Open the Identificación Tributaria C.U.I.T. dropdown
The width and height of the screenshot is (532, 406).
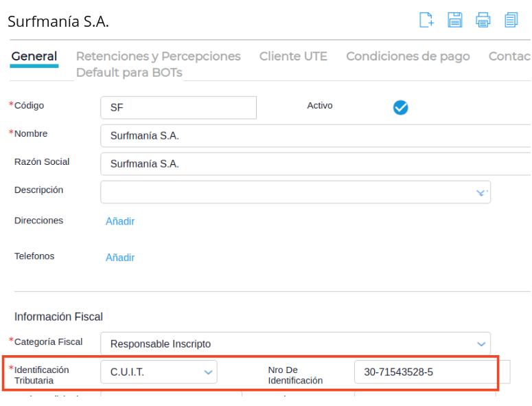click(208, 372)
